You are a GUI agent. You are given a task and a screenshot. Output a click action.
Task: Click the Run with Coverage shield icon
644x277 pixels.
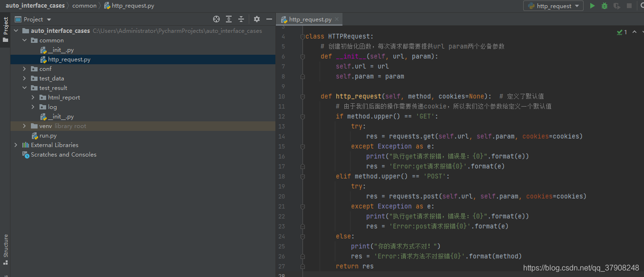coord(617,6)
